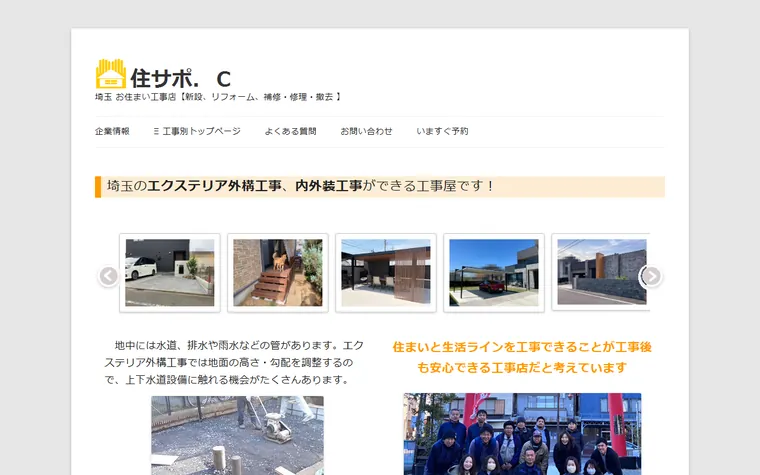Click the 住サポ. C house logo icon
This screenshot has width=760, height=475.
click(111, 74)
